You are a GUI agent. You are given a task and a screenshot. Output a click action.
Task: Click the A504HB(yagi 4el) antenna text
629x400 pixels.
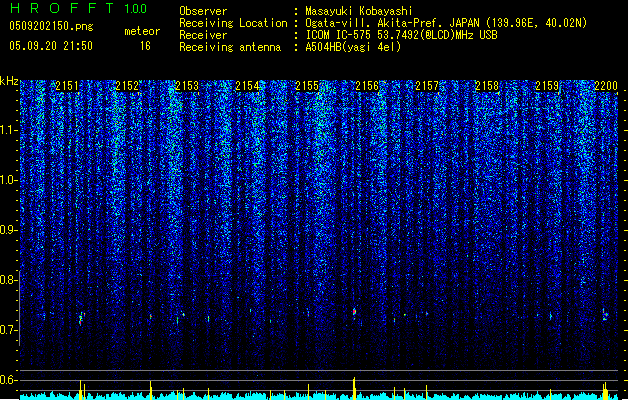353,47
